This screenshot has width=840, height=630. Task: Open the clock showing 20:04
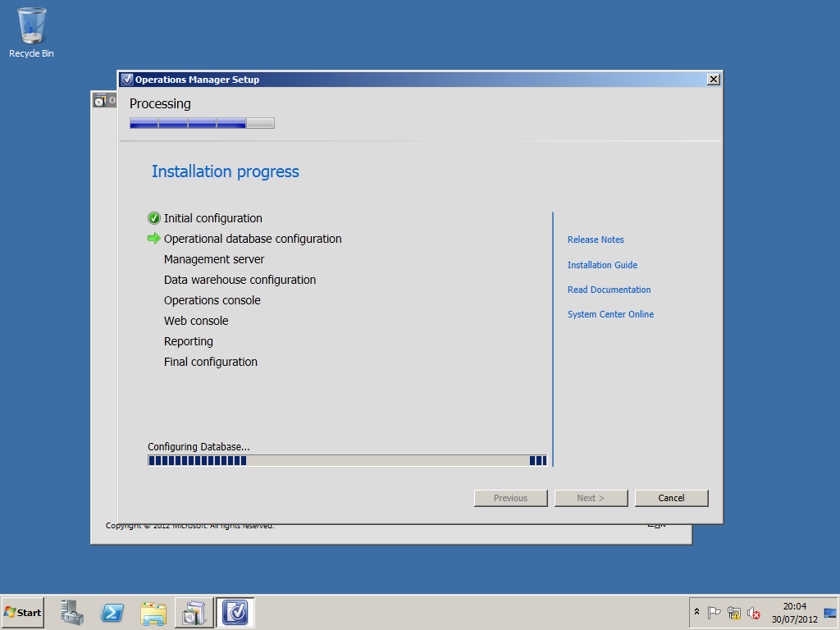pyautogui.click(x=794, y=606)
